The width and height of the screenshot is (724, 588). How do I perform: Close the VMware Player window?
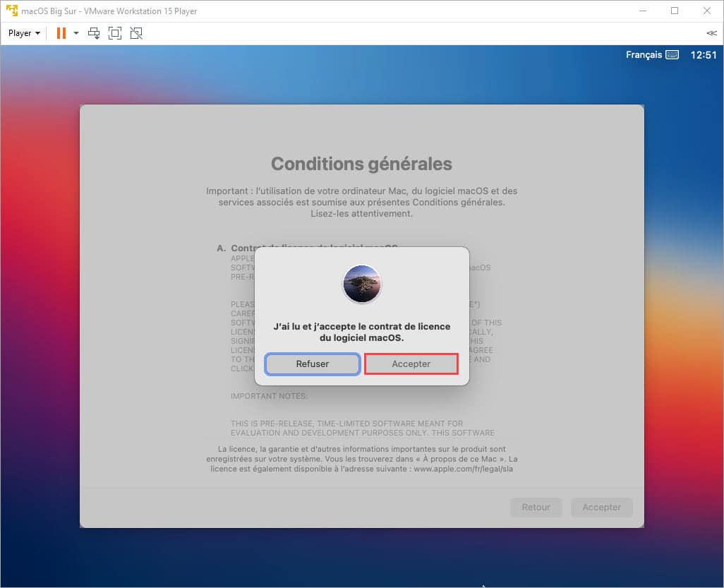pos(707,11)
